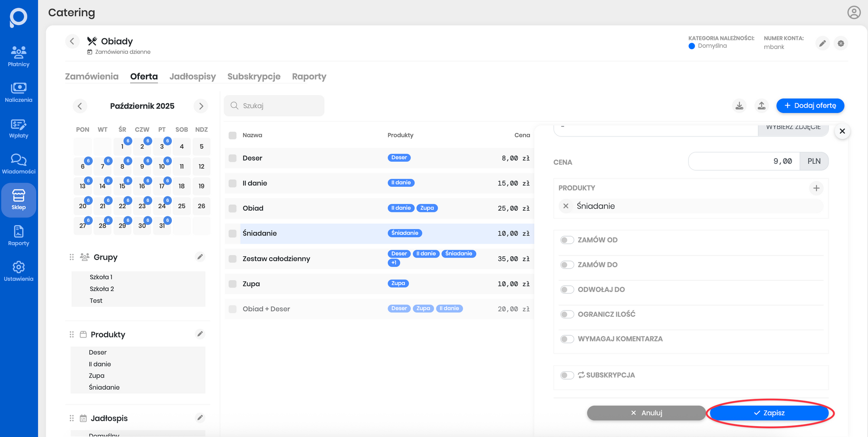
Task: Enable the Zamów od toggle
Action: [567, 240]
